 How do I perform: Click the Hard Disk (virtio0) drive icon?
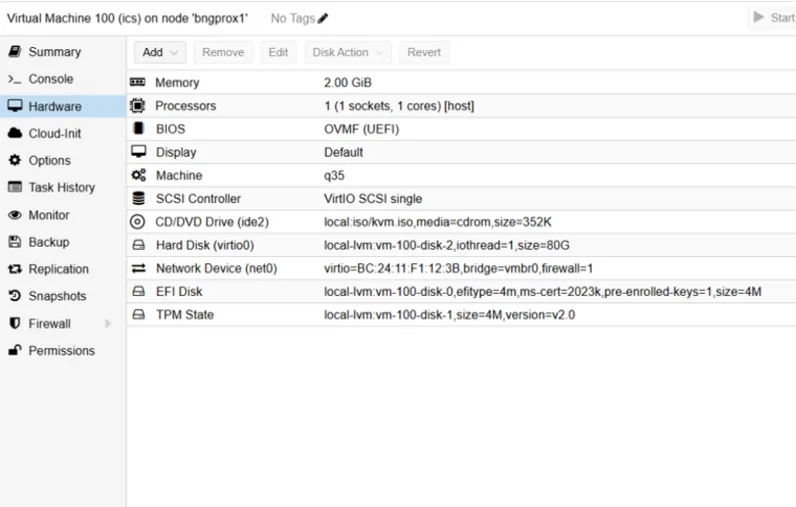pyautogui.click(x=138, y=245)
